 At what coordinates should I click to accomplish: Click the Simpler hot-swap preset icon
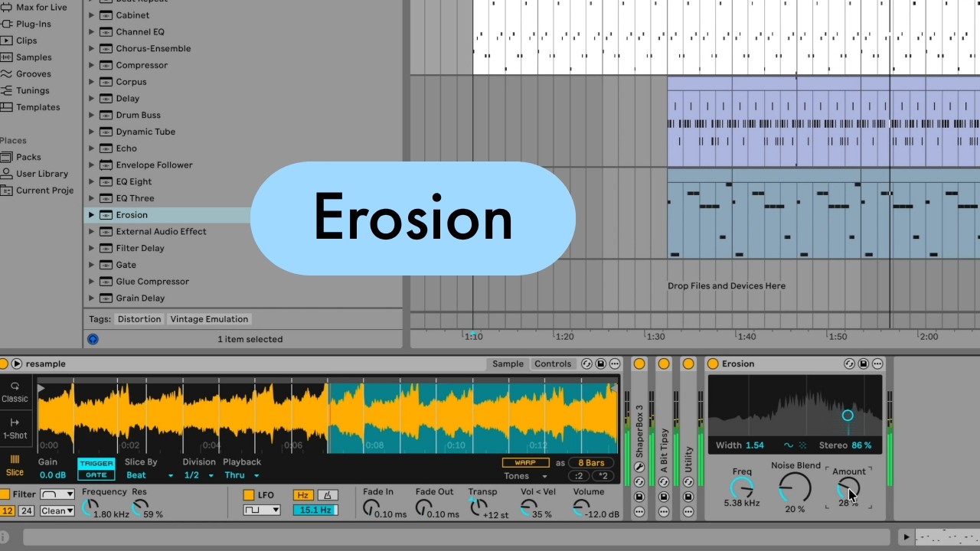586,364
